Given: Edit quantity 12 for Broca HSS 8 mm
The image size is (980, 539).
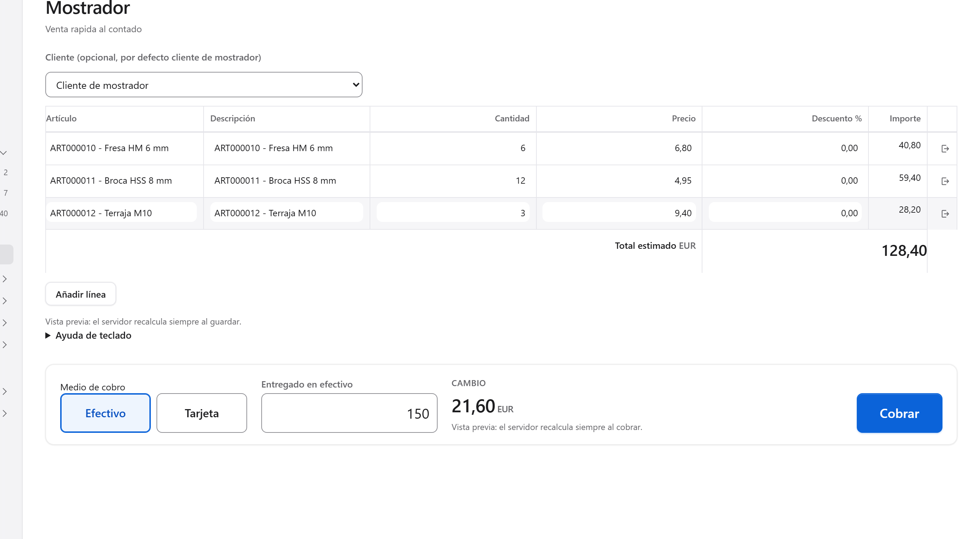Looking at the screenshot, I should [x=453, y=181].
